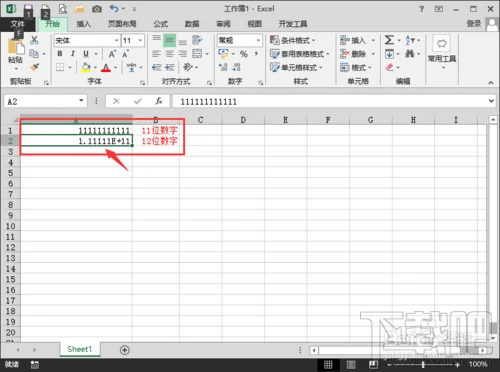
Task: Open the File (文件) tab
Action: pos(17,24)
